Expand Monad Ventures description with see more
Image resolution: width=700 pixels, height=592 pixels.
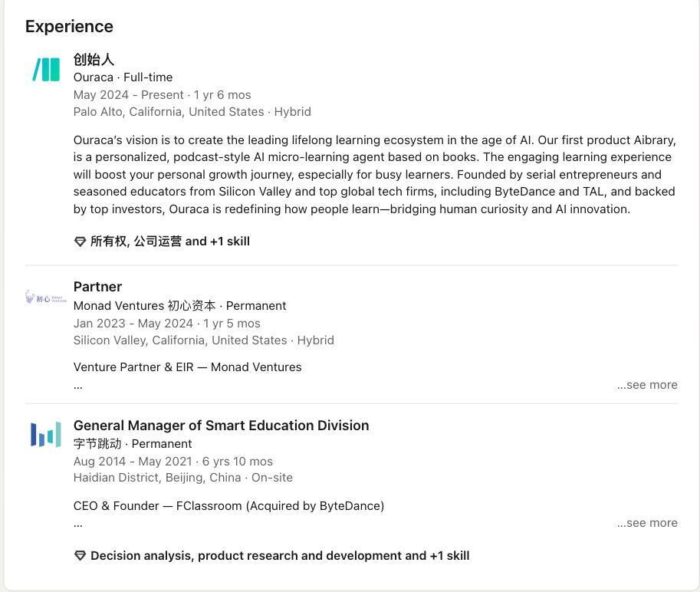[647, 385]
